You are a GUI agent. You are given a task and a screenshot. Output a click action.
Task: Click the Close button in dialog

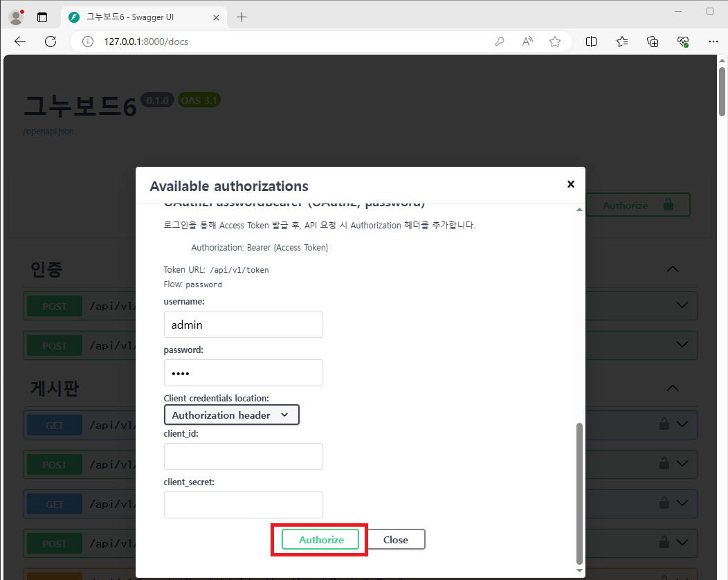(x=395, y=540)
